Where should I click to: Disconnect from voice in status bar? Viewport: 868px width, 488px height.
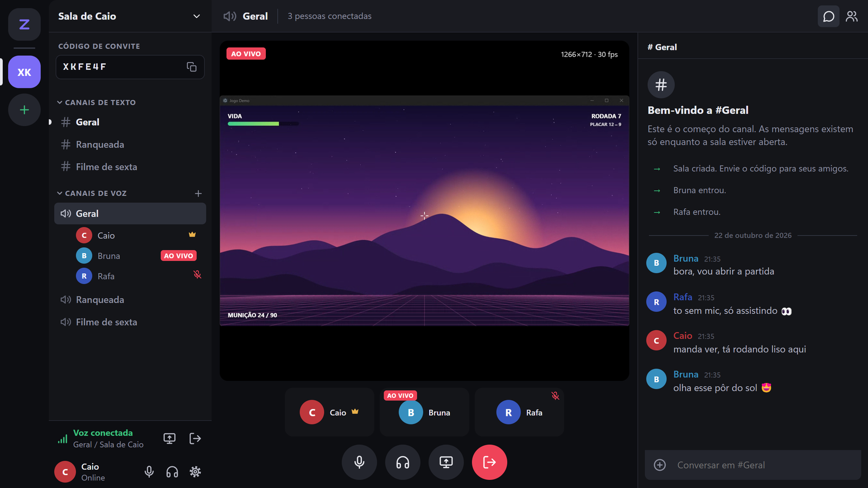coord(195,438)
